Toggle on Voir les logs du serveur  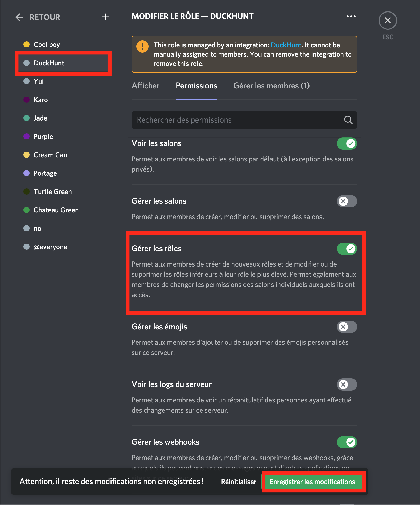point(347,384)
